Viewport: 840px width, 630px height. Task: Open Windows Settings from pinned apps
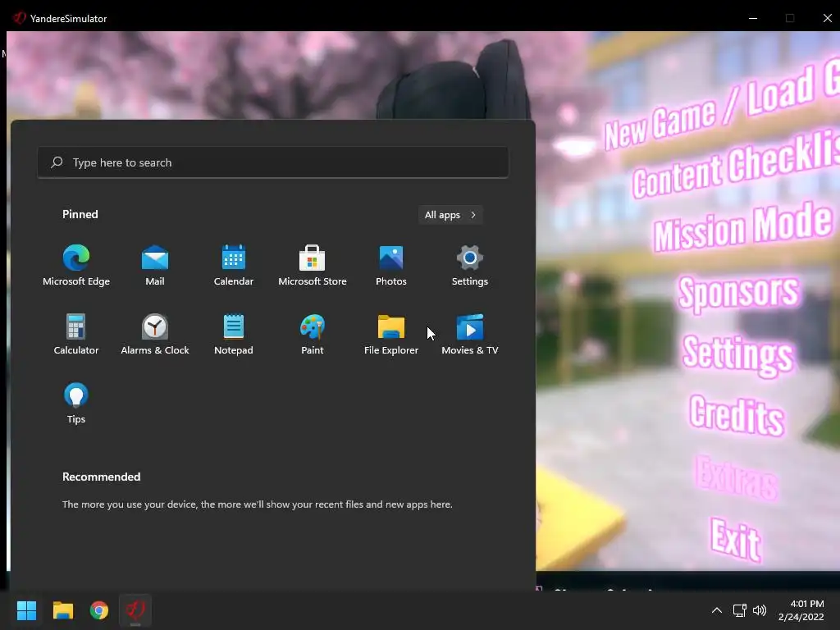pos(470,265)
